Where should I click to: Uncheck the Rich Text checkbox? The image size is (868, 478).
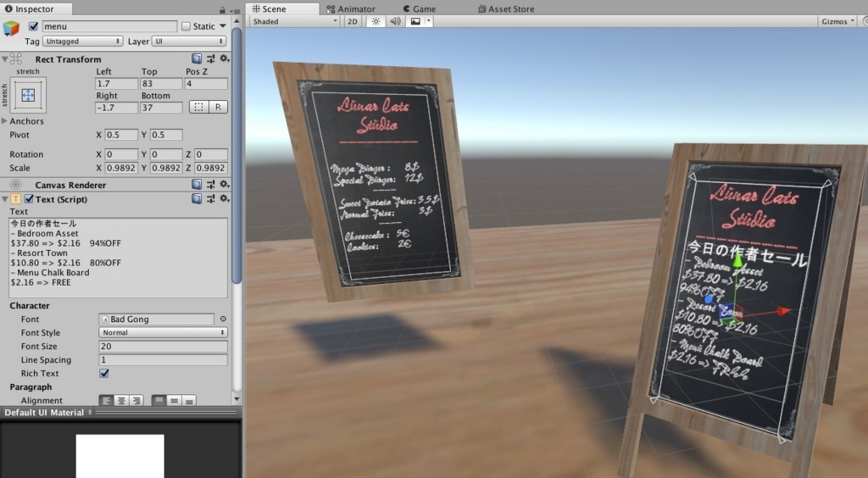tap(104, 374)
